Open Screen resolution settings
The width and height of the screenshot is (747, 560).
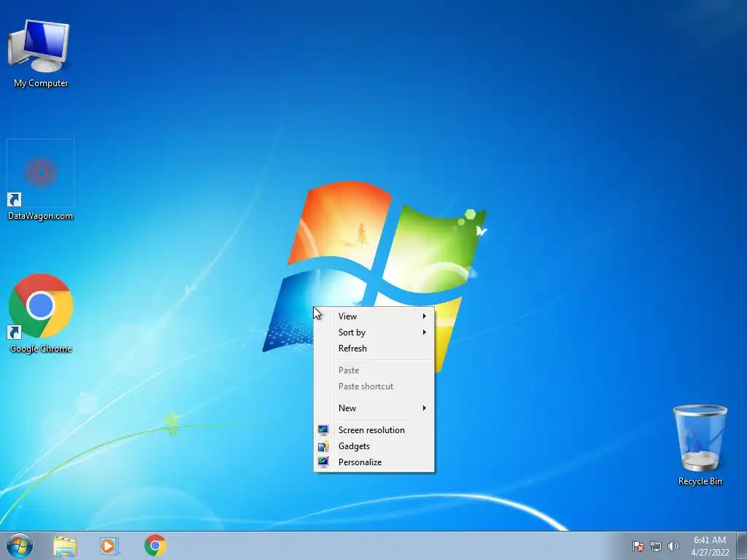tap(374, 430)
